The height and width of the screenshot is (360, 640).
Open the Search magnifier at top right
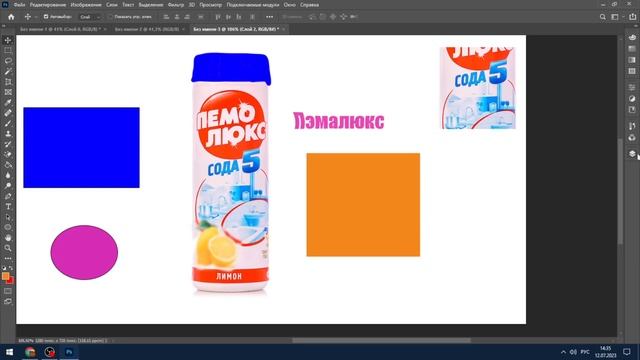point(603,17)
